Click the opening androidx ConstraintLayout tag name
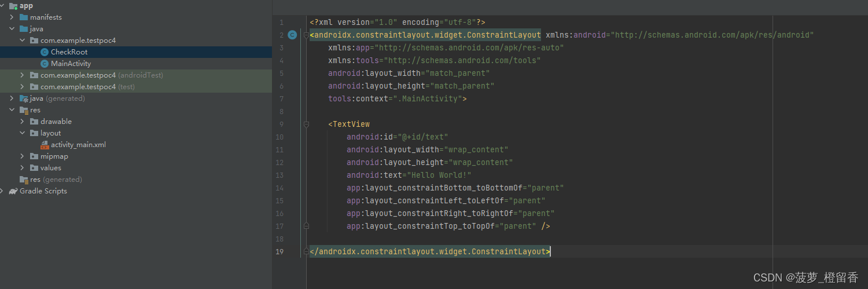This screenshot has height=289, width=868. coord(428,35)
